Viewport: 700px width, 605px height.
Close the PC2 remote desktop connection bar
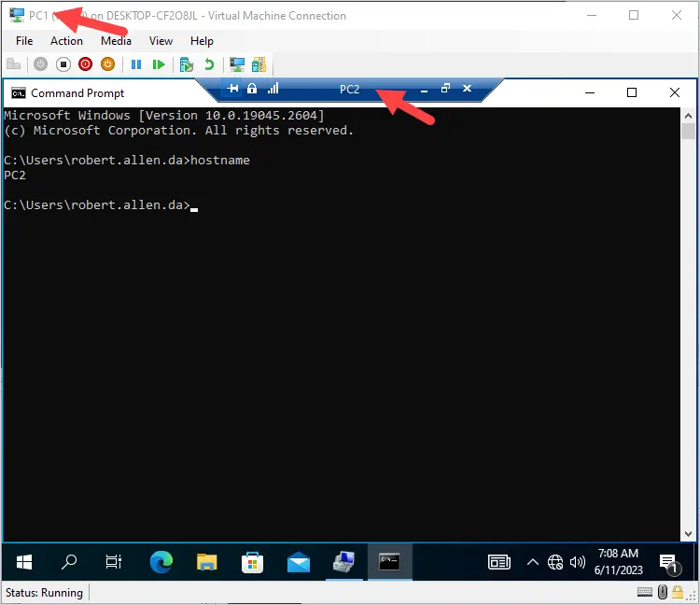coord(467,89)
